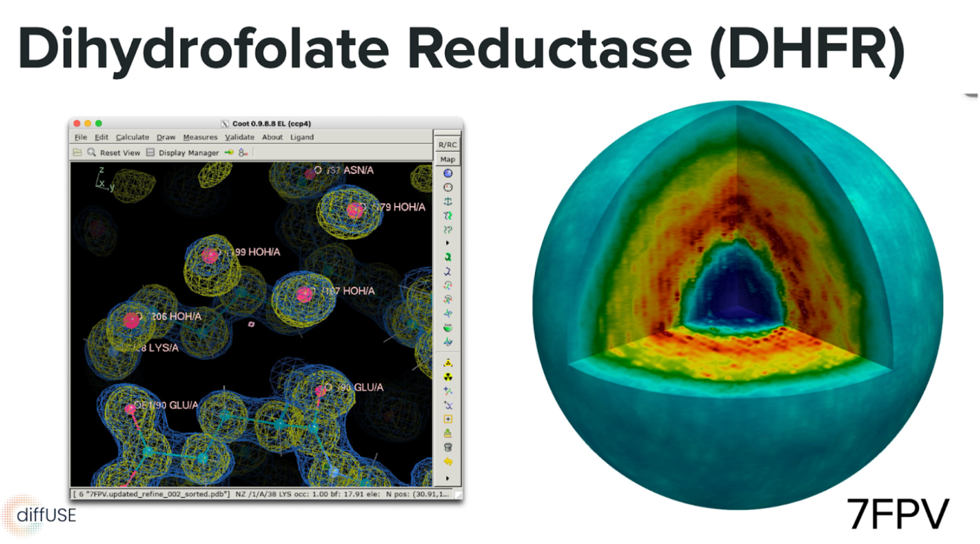Toggle the R/RC toolbar mode
The width and height of the screenshot is (980, 544).
[447, 145]
